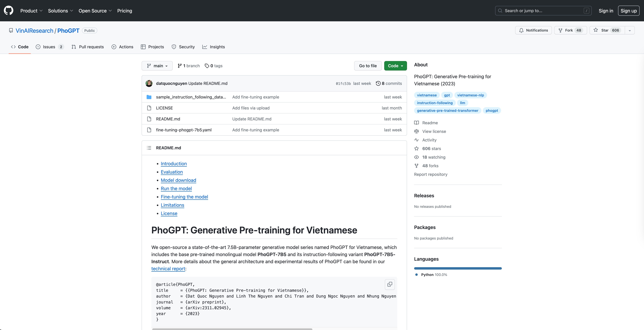Follow the technical report link

pyautogui.click(x=168, y=269)
